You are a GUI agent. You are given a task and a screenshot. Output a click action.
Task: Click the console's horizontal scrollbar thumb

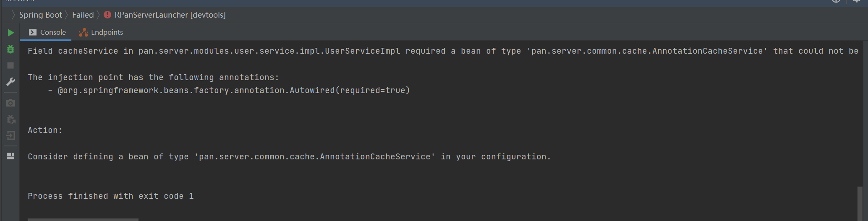coord(83,219)
